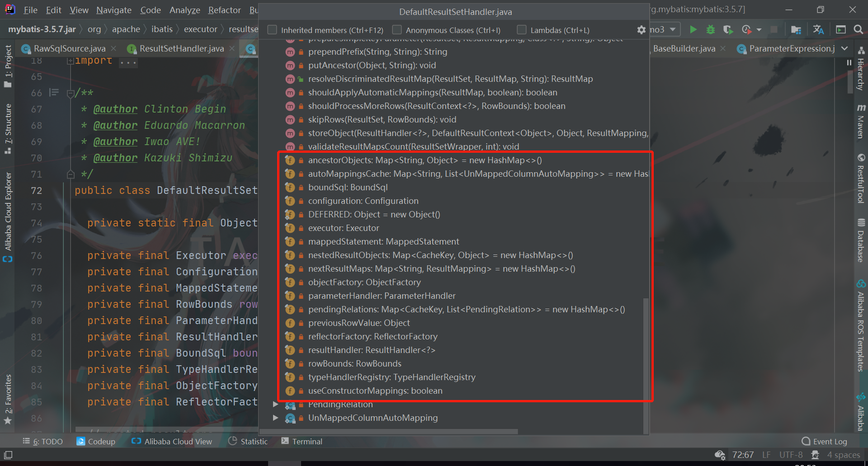868x466 pixels.
Task: Open the Favorites tool window
Action: [x=8, y=399]
